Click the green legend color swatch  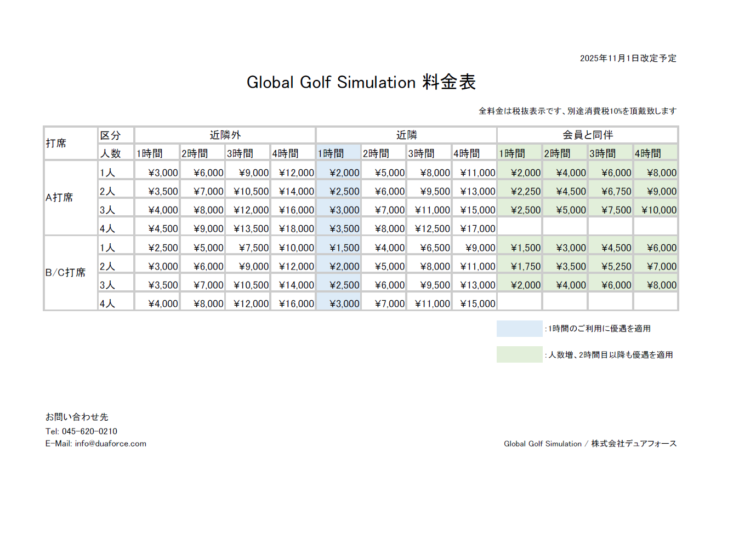519,354
